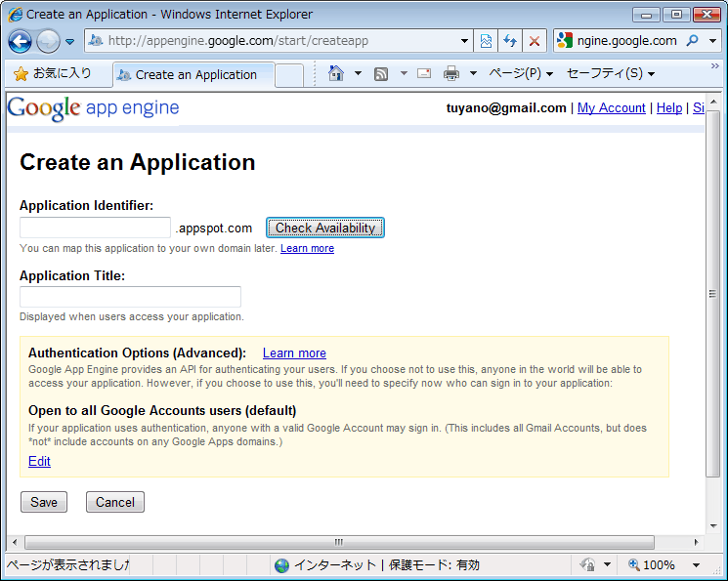Expand the feeds dropdown arrow
The width and height of the screenshot is (728, 581).
tap(404, 73)
